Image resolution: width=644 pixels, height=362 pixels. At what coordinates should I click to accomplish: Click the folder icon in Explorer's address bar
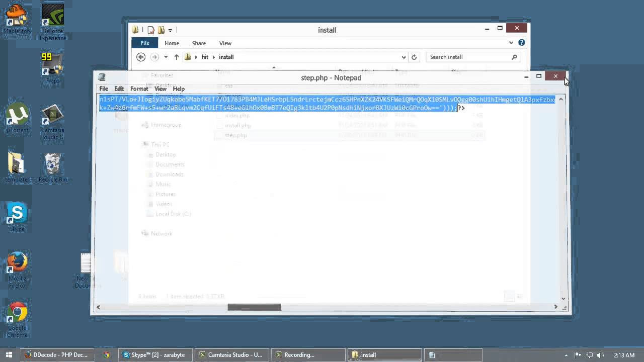188,57
